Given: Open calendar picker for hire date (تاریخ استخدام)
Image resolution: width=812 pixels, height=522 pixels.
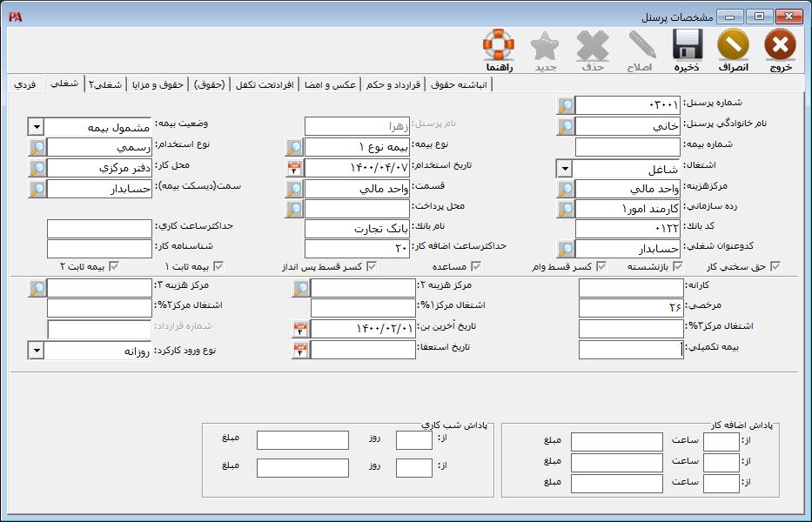Looking at the screenshot, I should pos(294,168).
